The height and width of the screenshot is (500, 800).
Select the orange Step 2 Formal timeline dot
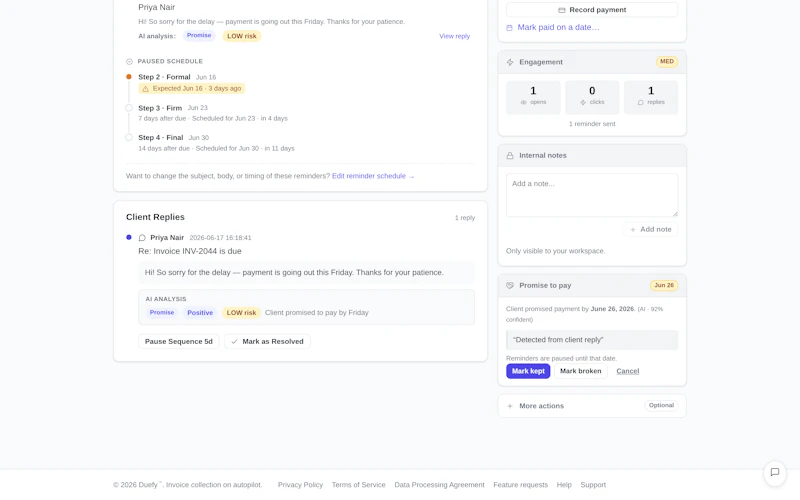point(129,77)
